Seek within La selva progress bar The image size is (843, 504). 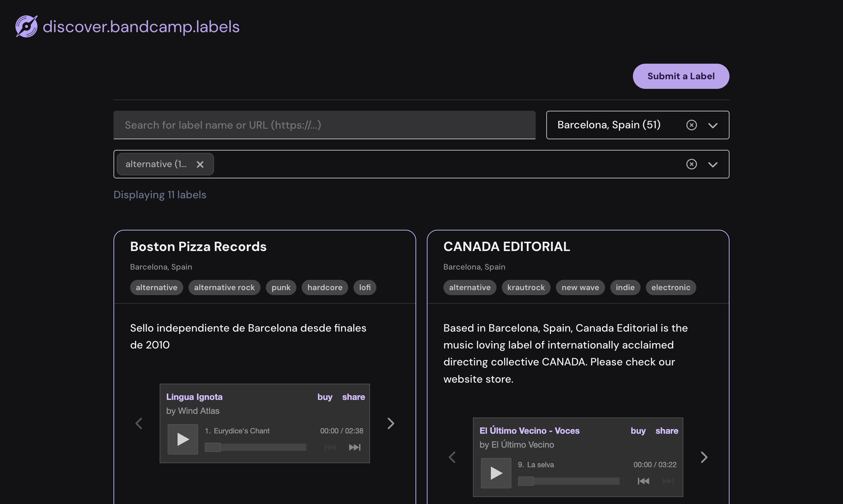[569, 481]
